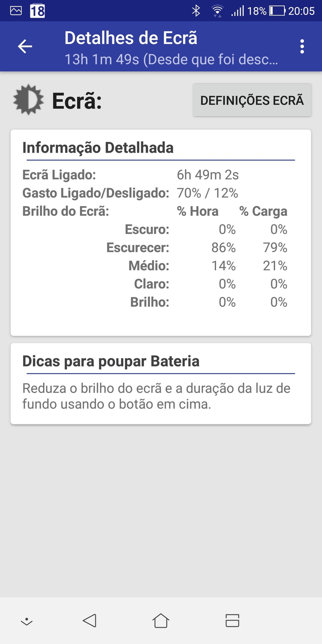Open the three-dot overflow menu
Screen dimensions: 322x644
(x=302, y=46)
